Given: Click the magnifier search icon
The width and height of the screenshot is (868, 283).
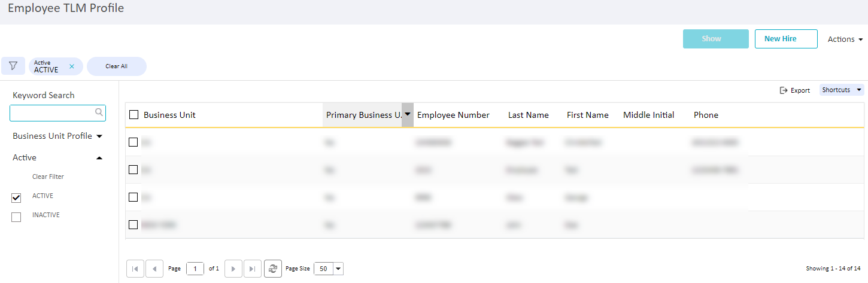Looking at the screenshot, I should coord(99,112).
